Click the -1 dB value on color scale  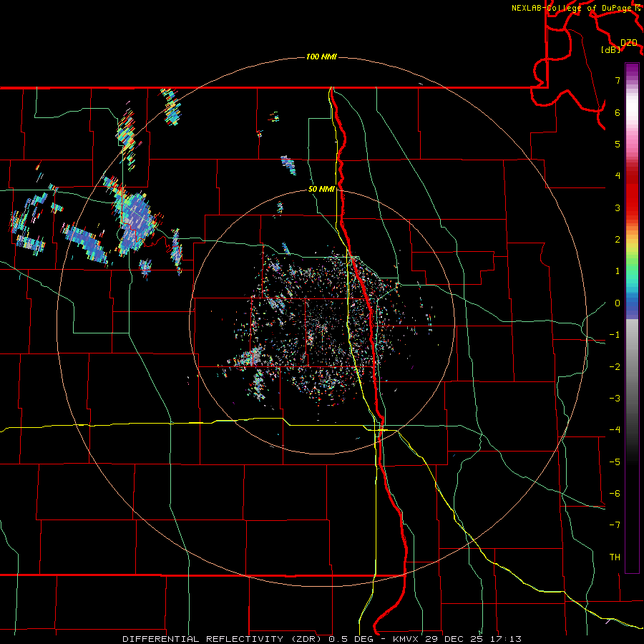[x=615, y=335]
